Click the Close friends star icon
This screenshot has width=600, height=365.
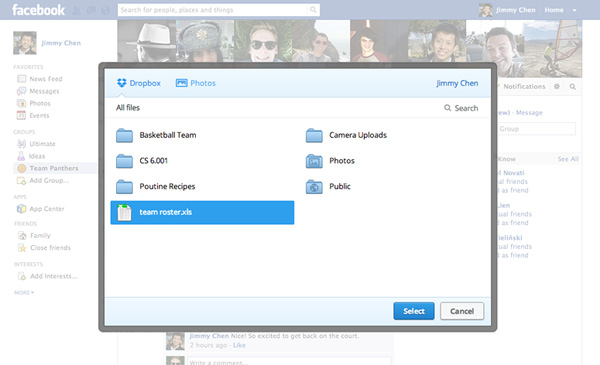pos(22,248)
